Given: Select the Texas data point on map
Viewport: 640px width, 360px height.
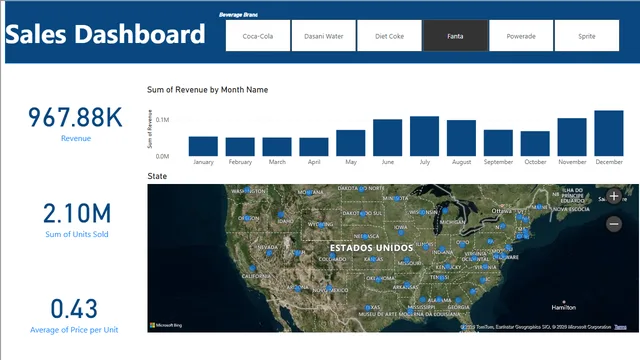Looking at the screenshot, I should [x=367, y=307].
